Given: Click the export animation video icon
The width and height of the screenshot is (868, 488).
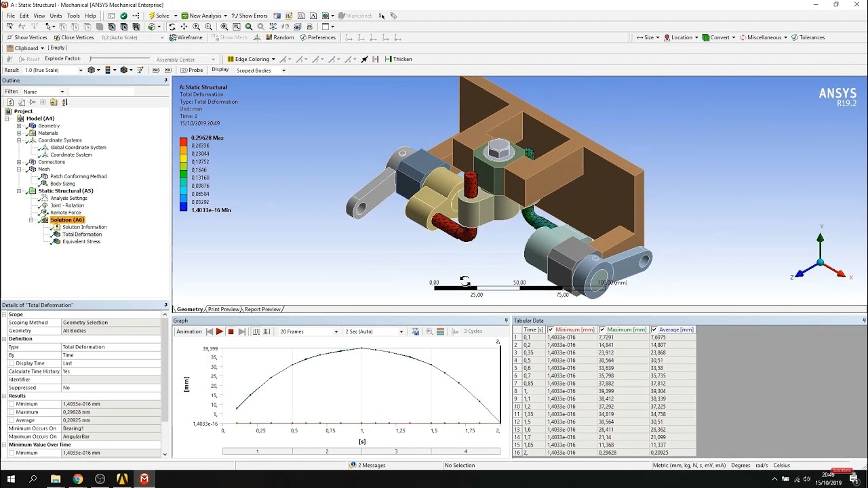Looking at the screenshot, I should [x=416, y=331].
